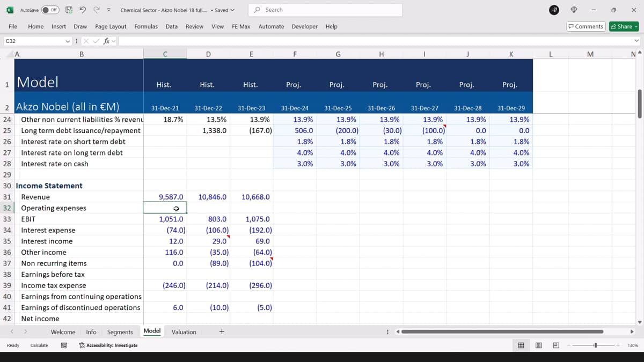The width and height of the screenshot is (644, 362).
Task: Switch to the Segments sheet tab
Action: coord(120,332)
